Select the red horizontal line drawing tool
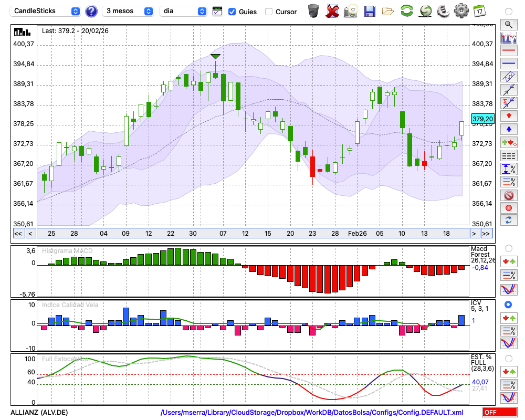This screenshot has width=525, height=420. click(508, 50)
